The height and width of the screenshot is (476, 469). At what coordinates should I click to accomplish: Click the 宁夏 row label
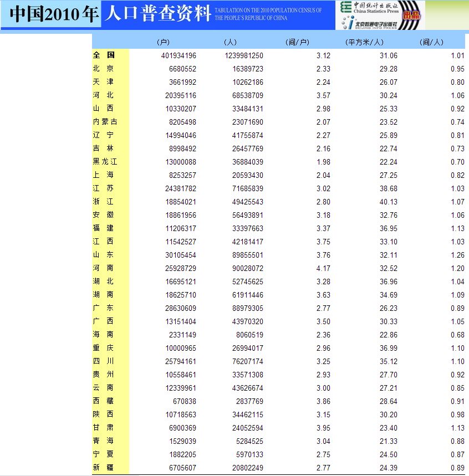(x=103, y=454)
